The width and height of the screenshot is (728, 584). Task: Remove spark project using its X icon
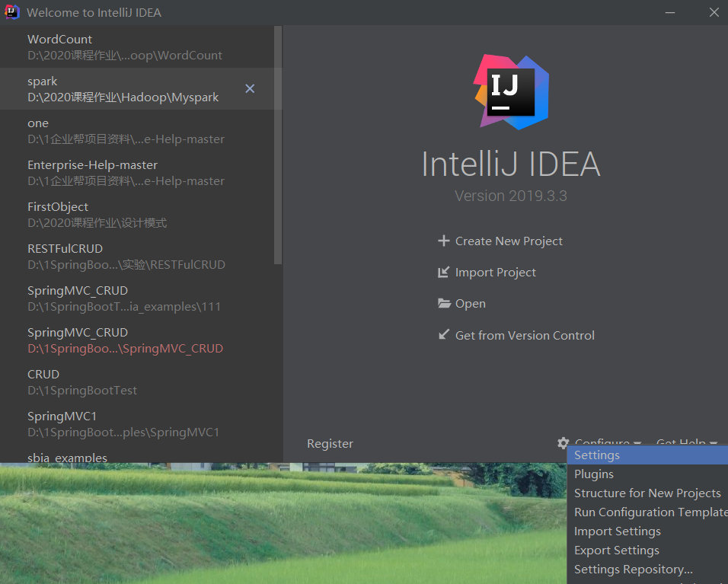click(250, 88)
